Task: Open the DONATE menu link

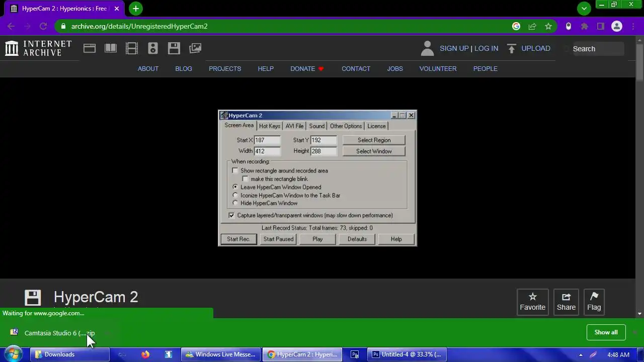Action: pyautogui.click(x=307, y=69)
